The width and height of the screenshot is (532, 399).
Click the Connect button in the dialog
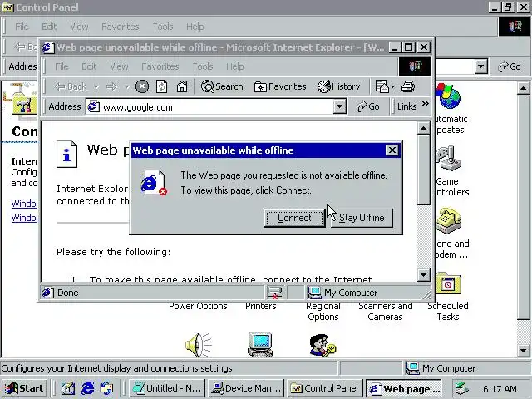tap(294, 218)
